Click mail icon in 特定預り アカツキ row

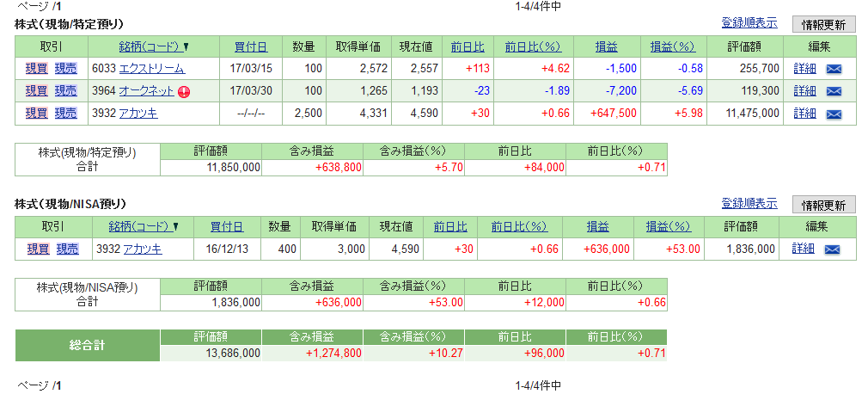pos(834,114)
